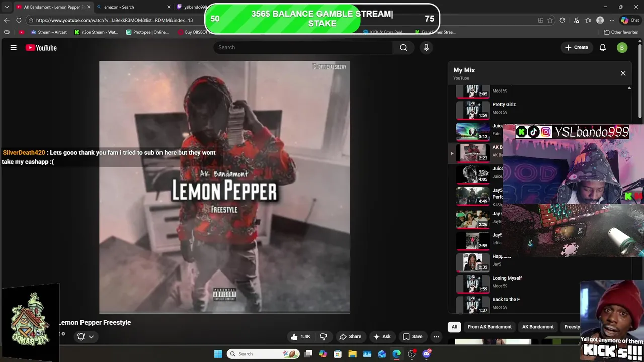Open Copilot Chat button in browser
This screenshot has height=362, width=644.
coord(630,20)
